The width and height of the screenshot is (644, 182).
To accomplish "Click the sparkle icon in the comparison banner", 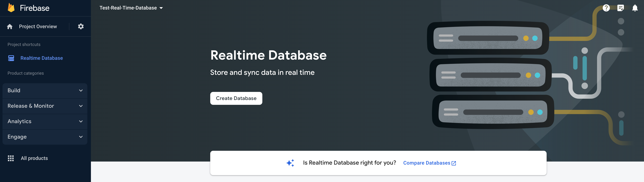I will point(290,163).
